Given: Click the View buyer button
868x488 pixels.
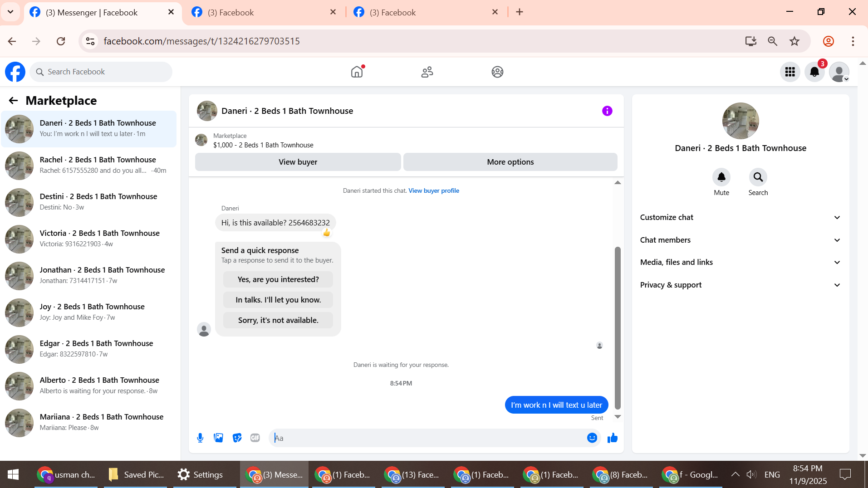Looking at the screenshot, I should pyautogui.click(x=298, y=162).
